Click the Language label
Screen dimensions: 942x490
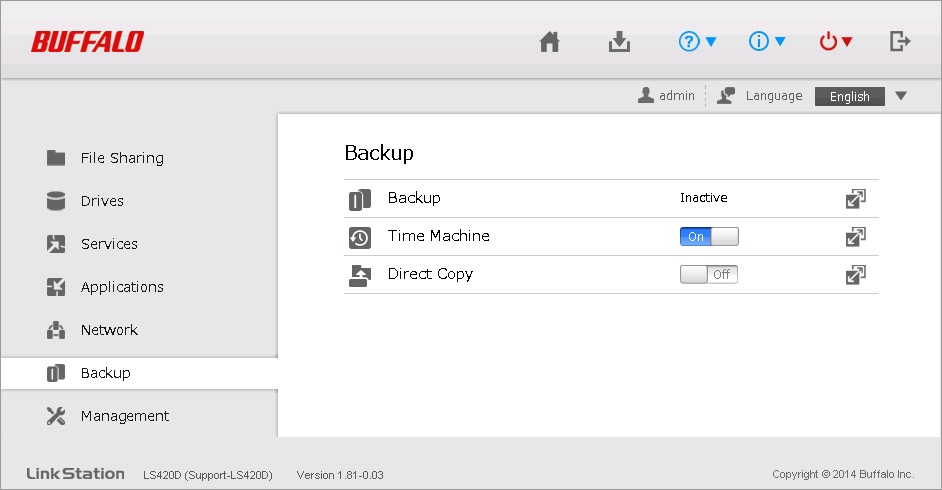coord(774,96)
